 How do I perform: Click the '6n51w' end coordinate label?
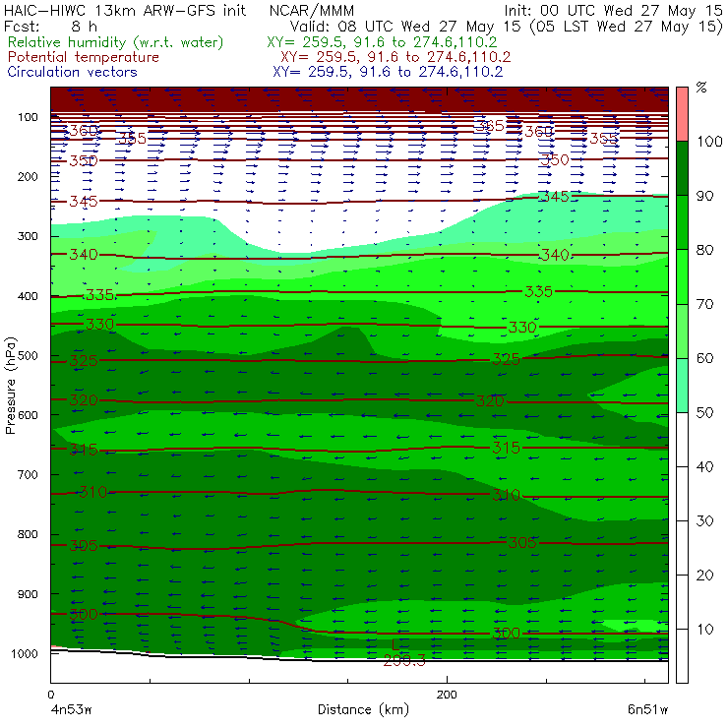pyautogui.click(x=647, y=710)
